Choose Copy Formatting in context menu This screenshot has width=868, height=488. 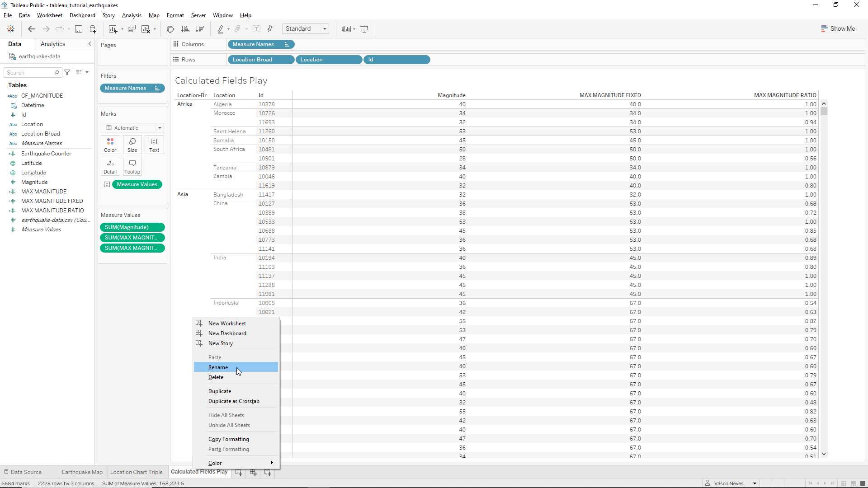(x=236, y=439)
